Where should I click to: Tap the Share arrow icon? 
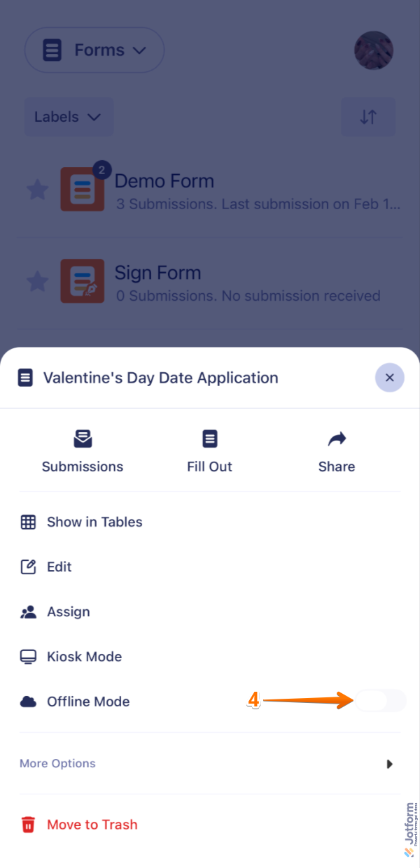337,439
